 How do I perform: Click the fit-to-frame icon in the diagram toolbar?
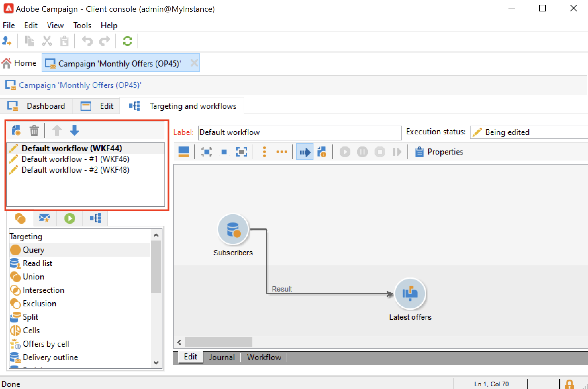242,152
